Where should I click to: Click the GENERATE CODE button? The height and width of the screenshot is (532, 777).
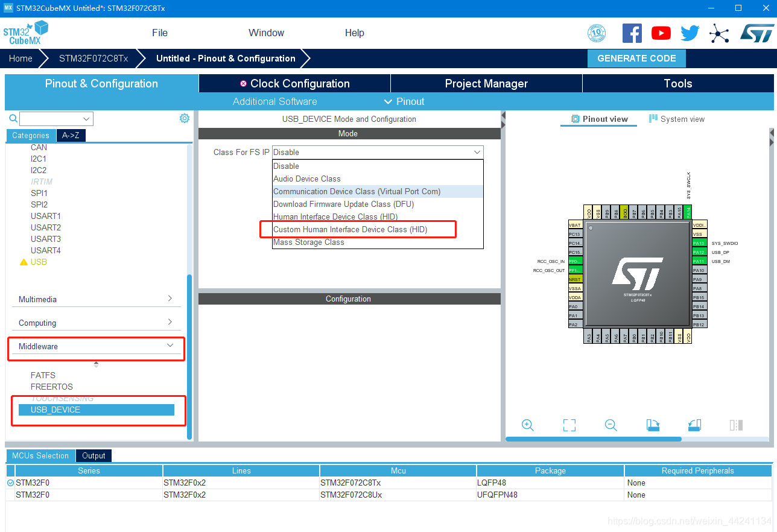pyautogui.click(x=636, y=59)
